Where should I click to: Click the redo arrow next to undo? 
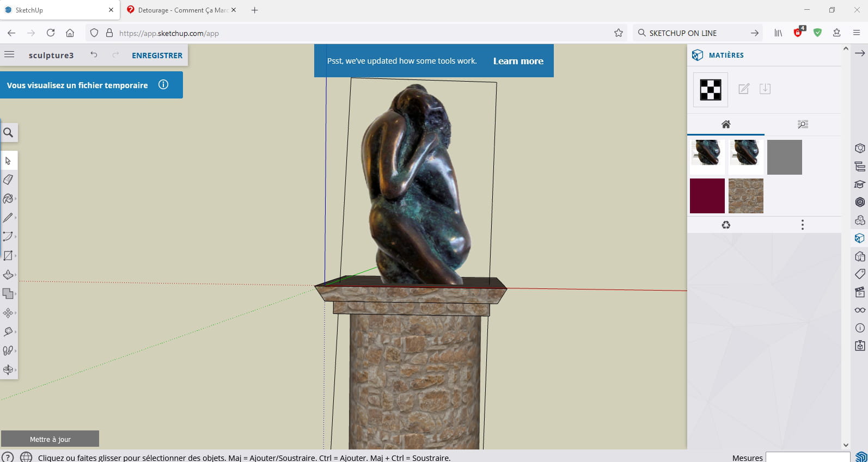point(115,54)
